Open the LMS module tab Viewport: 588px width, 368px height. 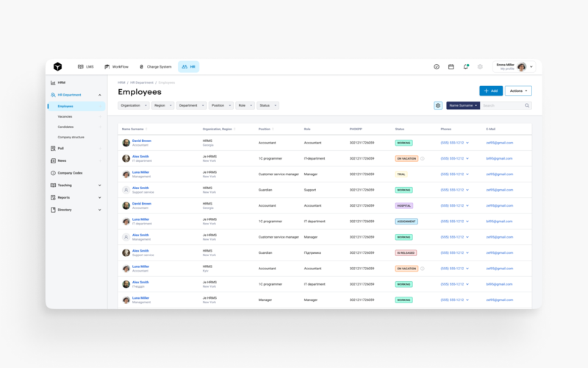[x=85, y=67]
